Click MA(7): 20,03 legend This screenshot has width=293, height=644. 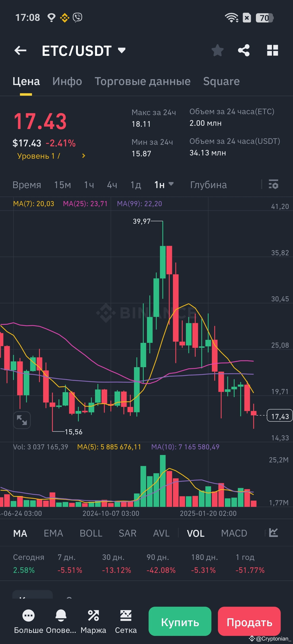pyautogui.click(x=34, y=204)
